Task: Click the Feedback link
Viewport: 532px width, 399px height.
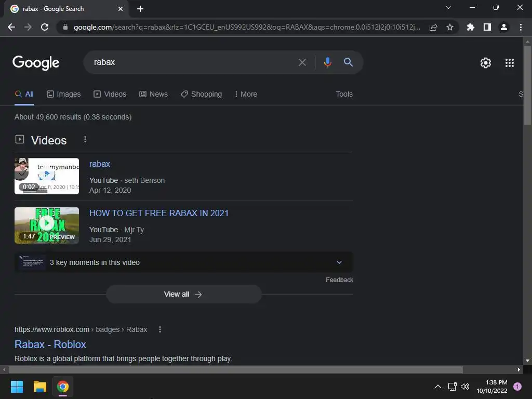Action: (339, 280)
